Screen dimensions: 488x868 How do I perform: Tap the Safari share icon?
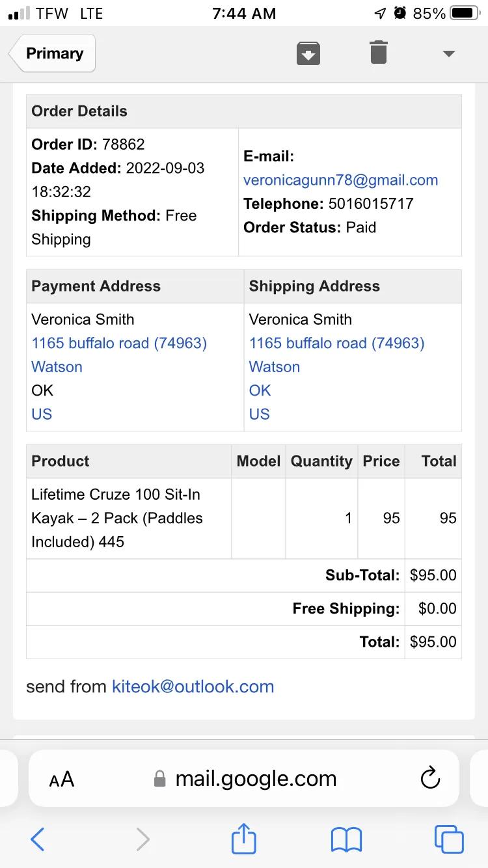(x=244, y=839)
